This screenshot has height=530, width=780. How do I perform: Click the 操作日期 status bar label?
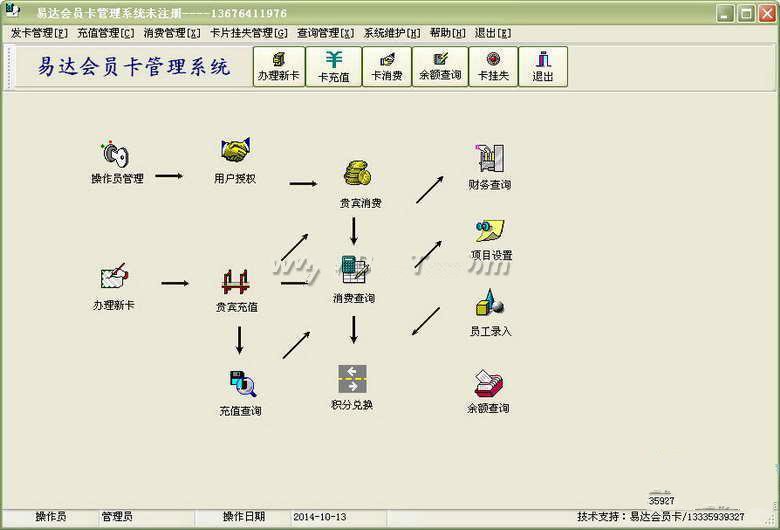click(244, 517)
